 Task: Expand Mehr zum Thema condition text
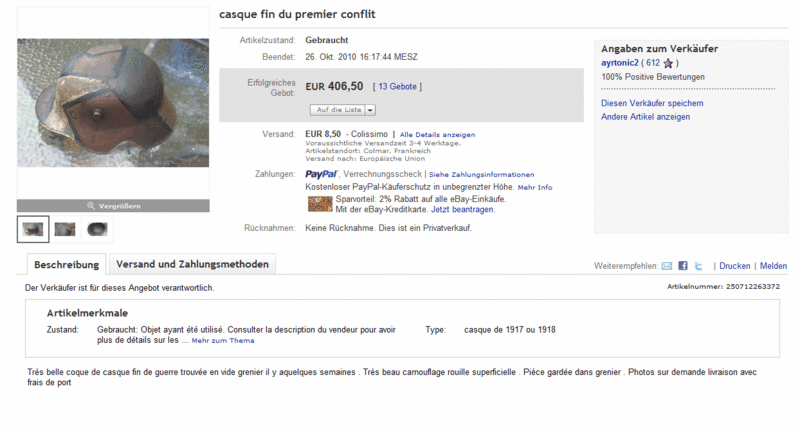[x=223, y=340]
